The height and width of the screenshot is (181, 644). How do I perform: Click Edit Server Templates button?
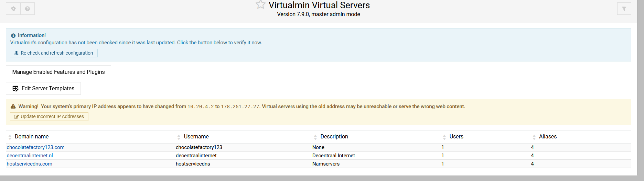(x=43, y=88)
